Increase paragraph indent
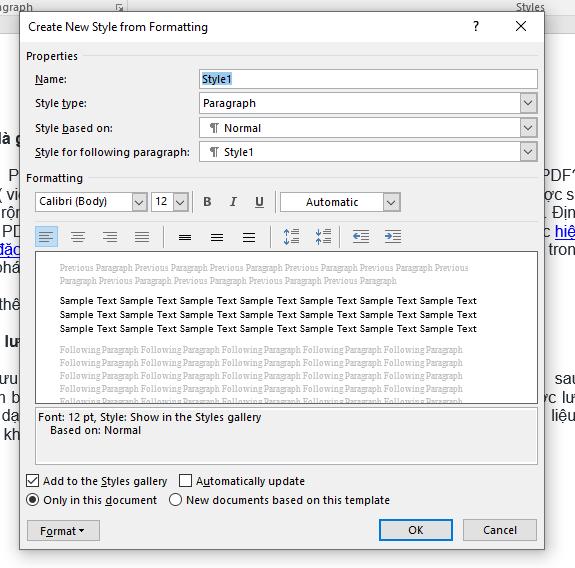 (x=393, y=237)
